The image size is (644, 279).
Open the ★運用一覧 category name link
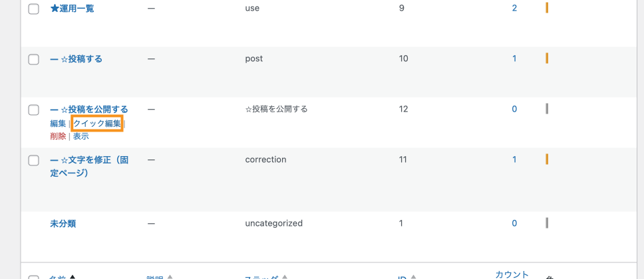tap(72, 9)
